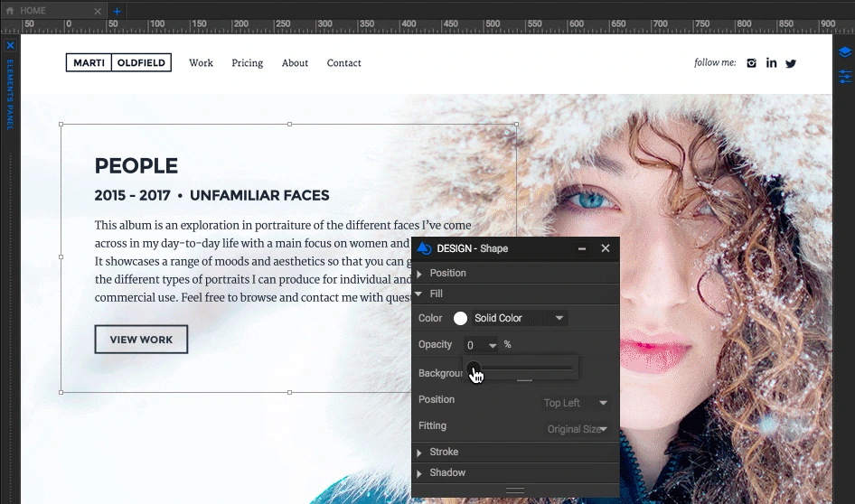Expand the Stroke section
This screenshot has width=855, height=504.
coord(443,452)
